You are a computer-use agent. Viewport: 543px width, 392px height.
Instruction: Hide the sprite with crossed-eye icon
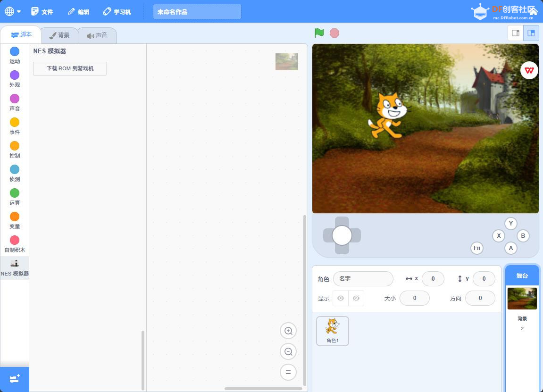[356, 298]
